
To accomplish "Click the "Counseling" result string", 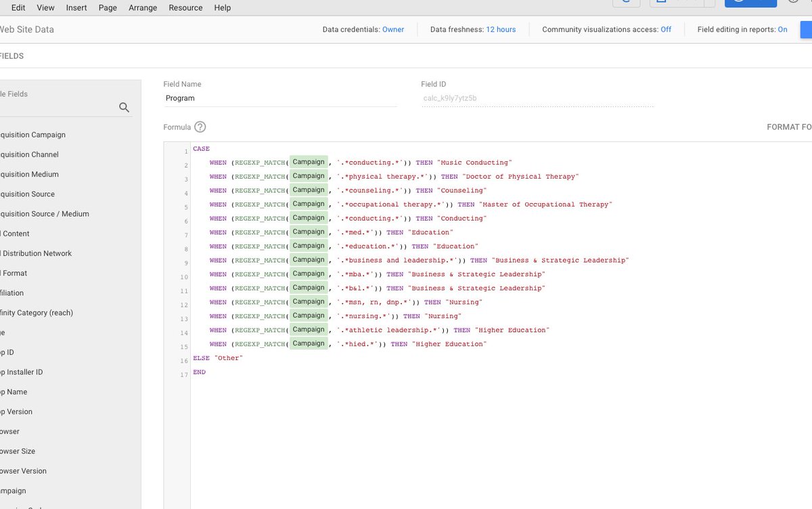I will click(461, 190).
